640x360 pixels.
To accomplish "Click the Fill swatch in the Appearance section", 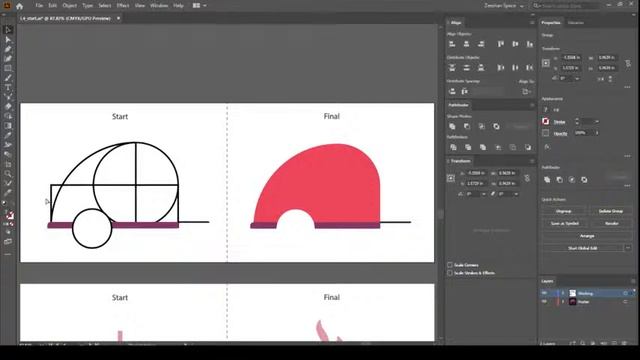I will tap(546, 109).
